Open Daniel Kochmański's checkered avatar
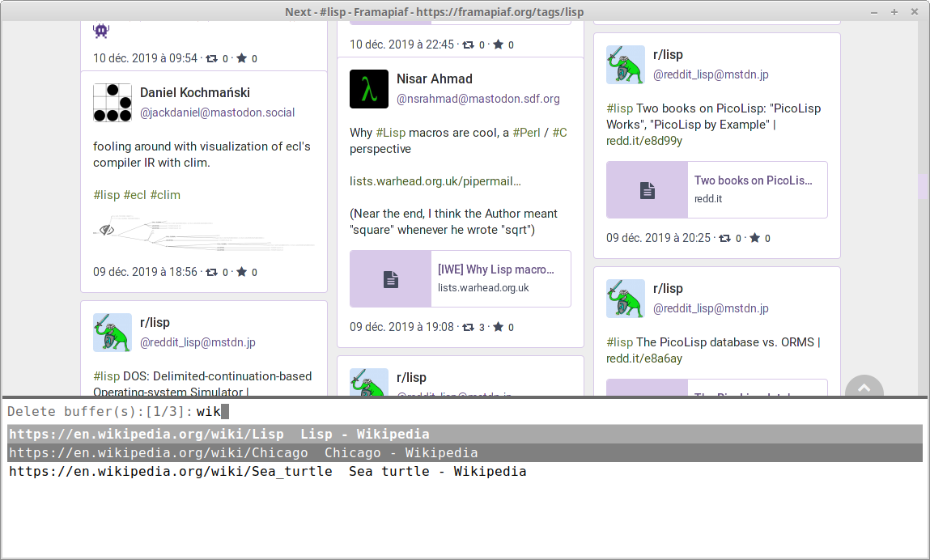The width and height of the screenshot is (930, 560). (112, 103)
